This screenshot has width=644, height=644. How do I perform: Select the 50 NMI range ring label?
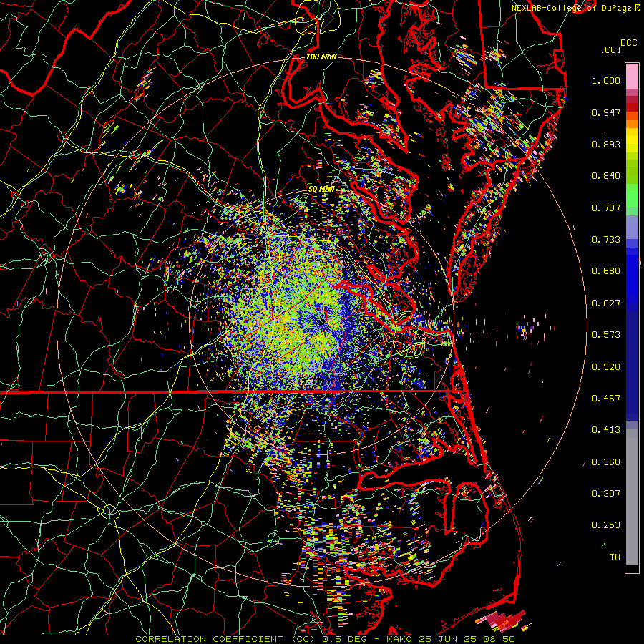(321, 190)
